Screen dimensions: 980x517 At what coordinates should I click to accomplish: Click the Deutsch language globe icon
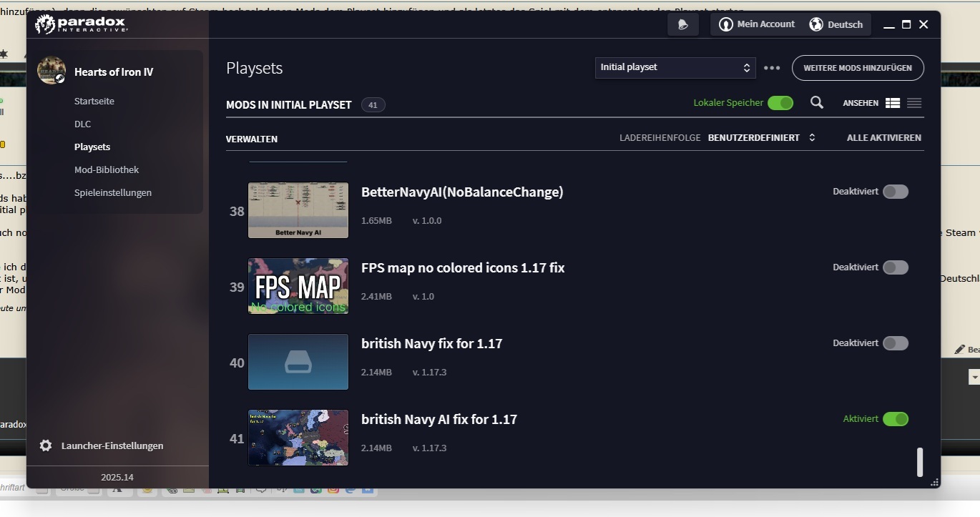click(x=816, y=24)
